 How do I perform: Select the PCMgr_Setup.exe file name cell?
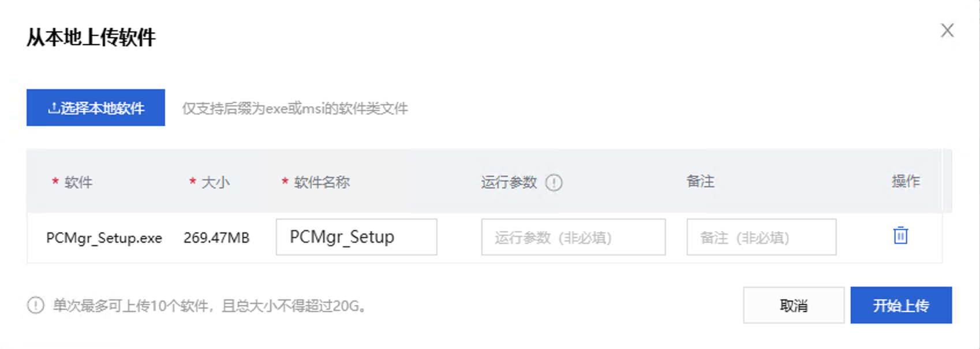pyautogui.click(x=104, y=238)
